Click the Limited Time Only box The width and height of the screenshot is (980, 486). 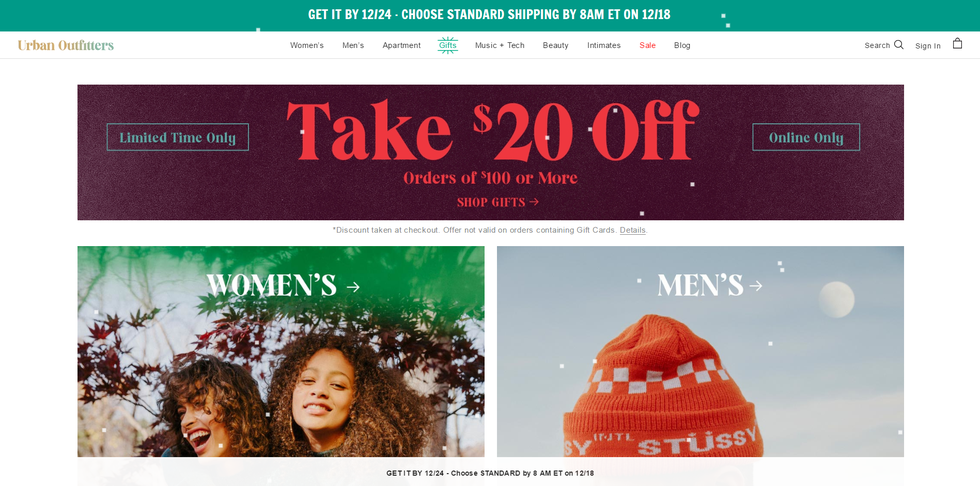point(178,137)
